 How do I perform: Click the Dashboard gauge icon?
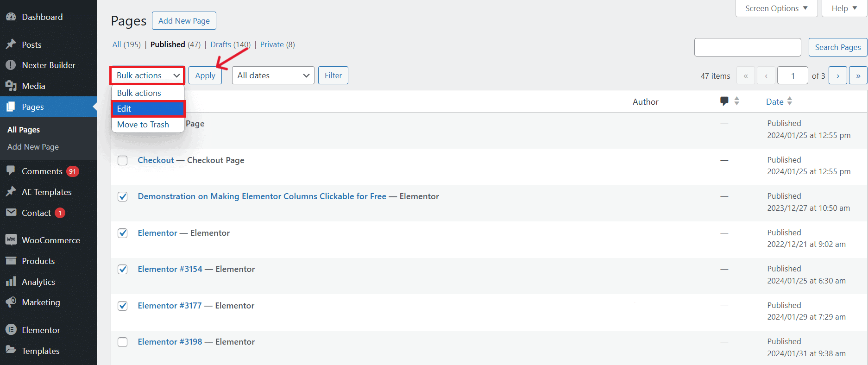click(x=11, y=17)
